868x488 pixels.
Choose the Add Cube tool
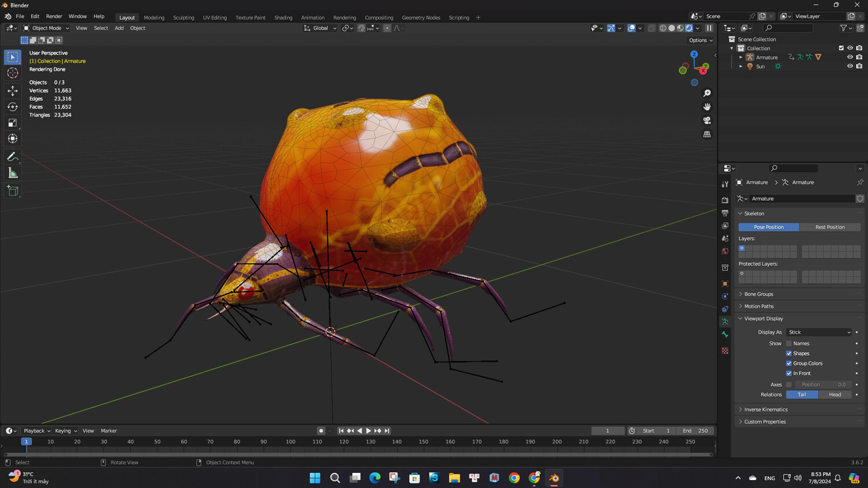pyautogui.click(x=13, y=191)
